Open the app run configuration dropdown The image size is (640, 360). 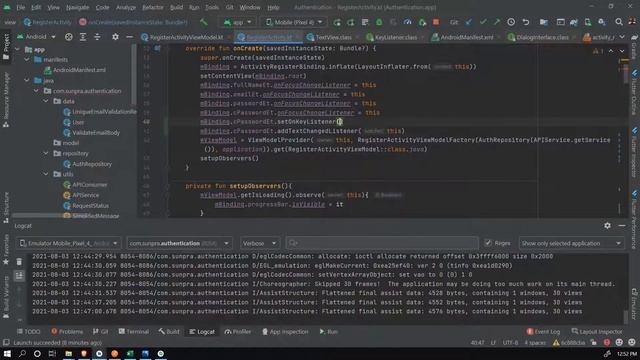(x=237, y=22)
